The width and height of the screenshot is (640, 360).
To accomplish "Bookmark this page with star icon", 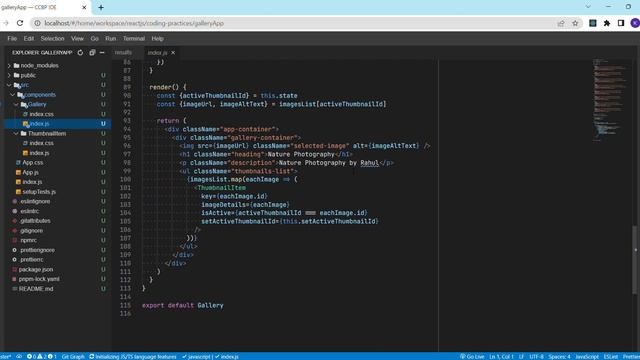I will pyautogui.click(x=575, y=23).
